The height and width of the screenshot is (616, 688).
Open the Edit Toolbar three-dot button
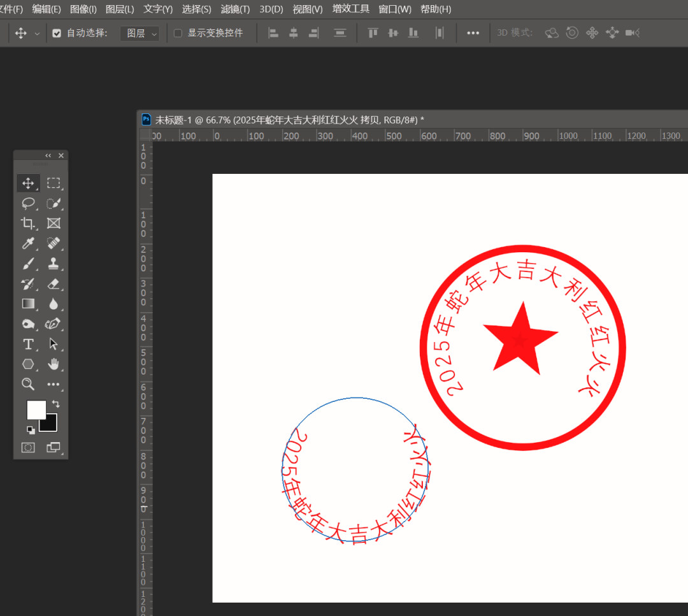(54, 384)
